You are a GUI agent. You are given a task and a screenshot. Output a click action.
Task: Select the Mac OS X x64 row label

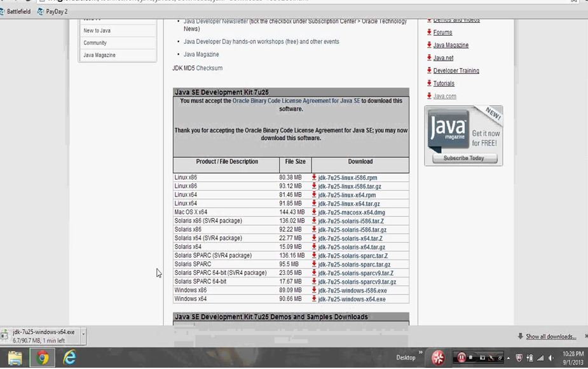coord(191,212)
